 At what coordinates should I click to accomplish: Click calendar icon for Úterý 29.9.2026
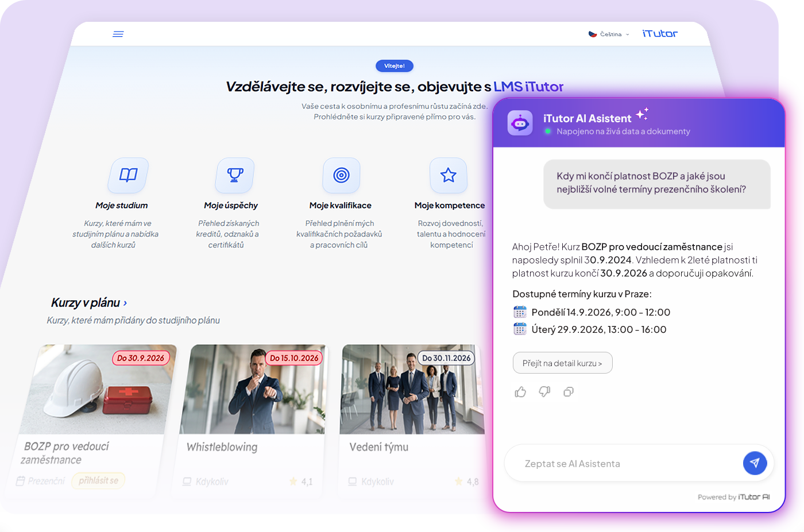pos(520,329)
